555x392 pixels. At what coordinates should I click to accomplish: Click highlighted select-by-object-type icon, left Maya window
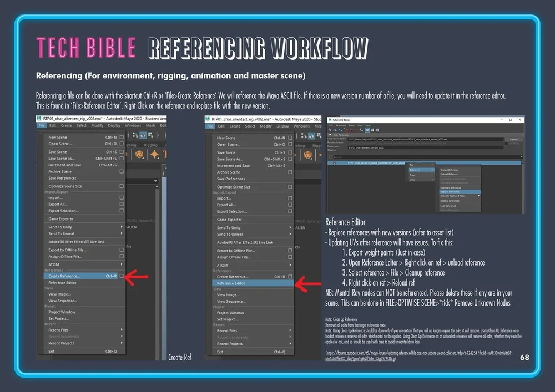143,135
